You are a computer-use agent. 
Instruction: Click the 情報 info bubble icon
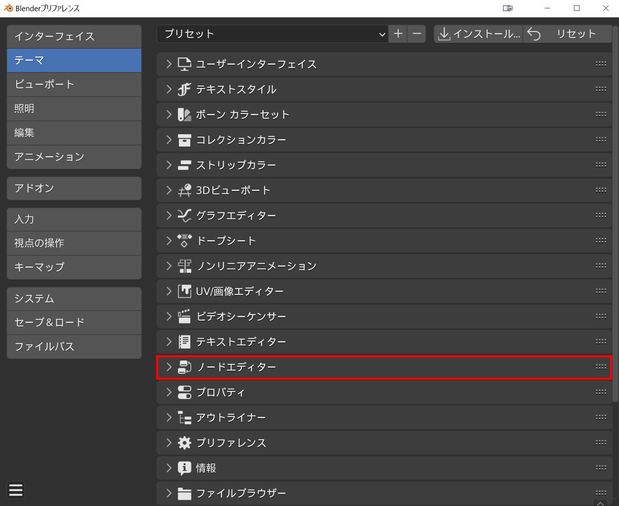pos(184,468)
